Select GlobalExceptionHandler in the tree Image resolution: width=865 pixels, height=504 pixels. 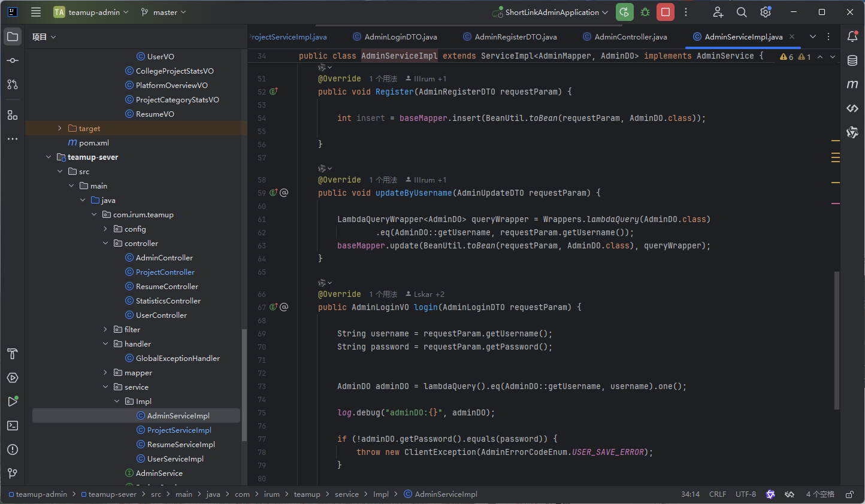coord(177,359)
